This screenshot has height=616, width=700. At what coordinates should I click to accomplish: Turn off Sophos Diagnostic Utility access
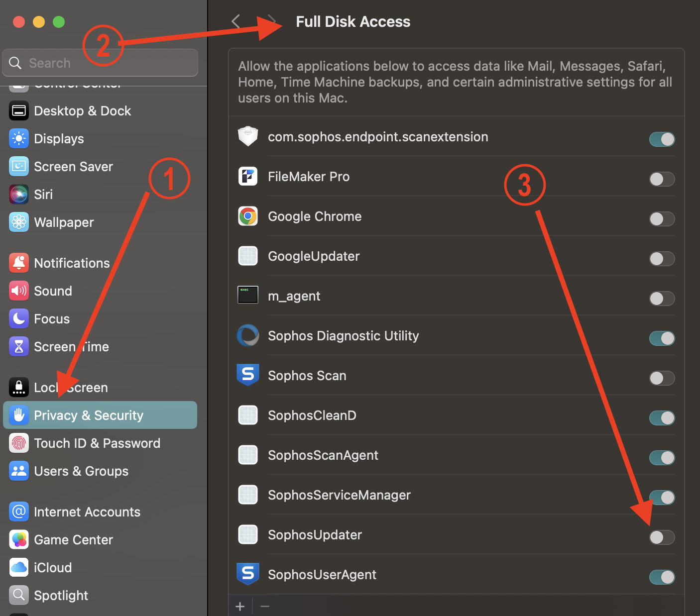pyautogui.click(x=662, y=338)
